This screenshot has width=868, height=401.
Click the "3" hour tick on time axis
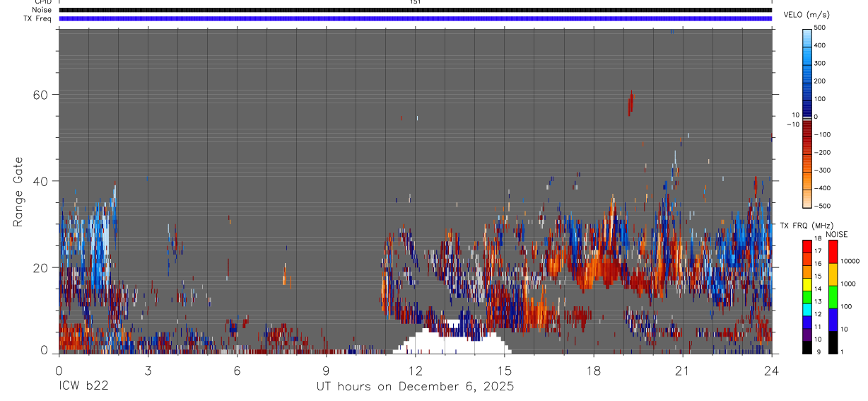pos(148,371)
